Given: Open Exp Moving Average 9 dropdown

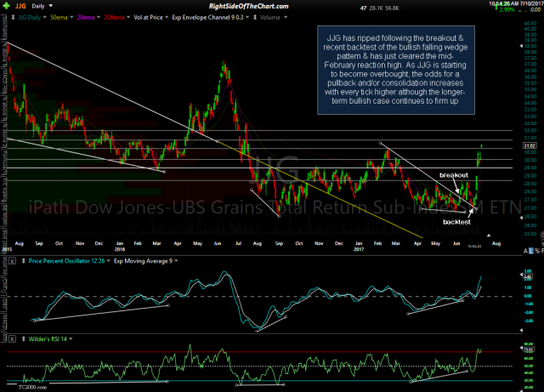Looking at the screenshot, I should (176, 261).
